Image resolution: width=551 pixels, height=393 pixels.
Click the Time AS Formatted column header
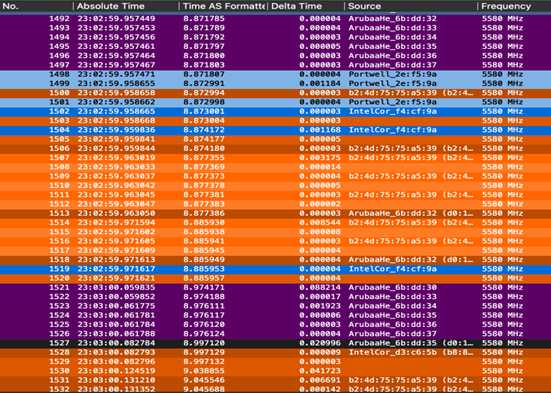(223, 6)
